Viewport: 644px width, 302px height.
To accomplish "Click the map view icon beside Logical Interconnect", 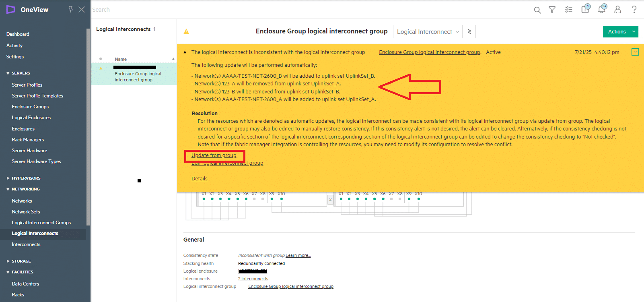I will (x=469, y=31).
